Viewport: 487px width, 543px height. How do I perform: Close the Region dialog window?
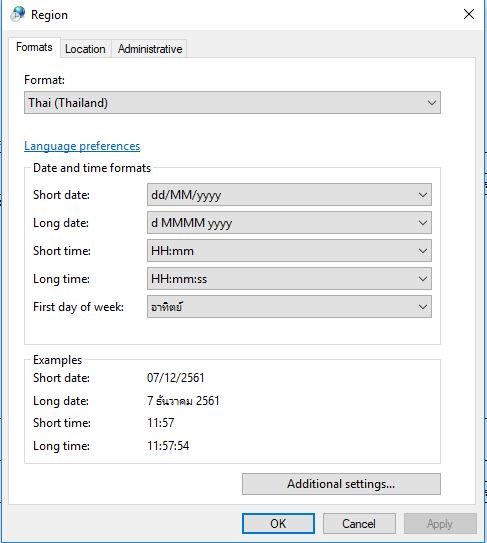click(x=469, y=14)
